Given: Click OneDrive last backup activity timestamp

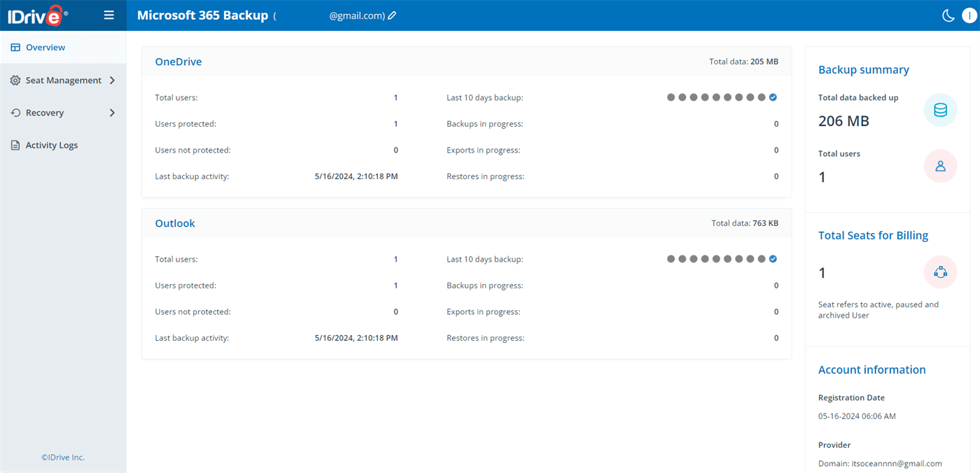Looking at the screenshot, I should pos(356,176).
